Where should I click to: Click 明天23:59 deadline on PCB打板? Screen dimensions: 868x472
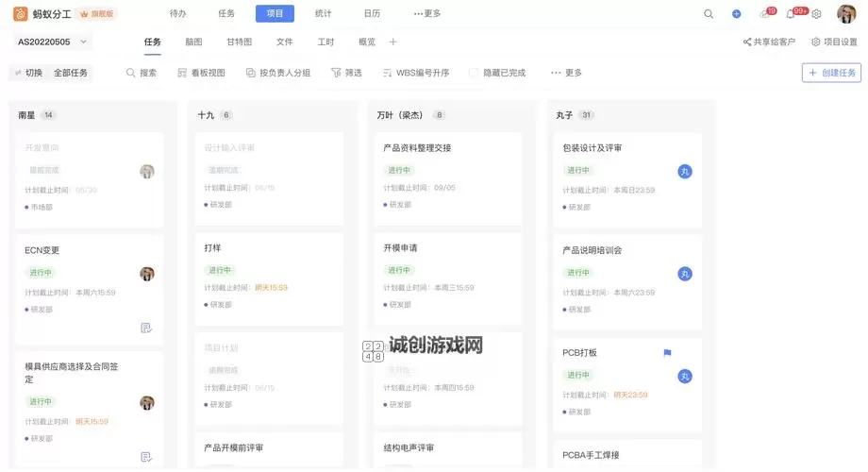coord(630,395)
